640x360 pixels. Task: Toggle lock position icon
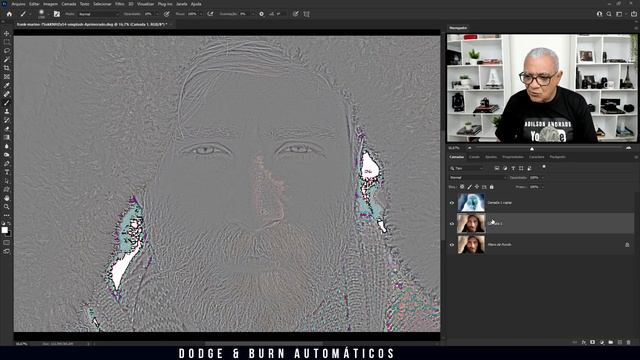point(477,187)
